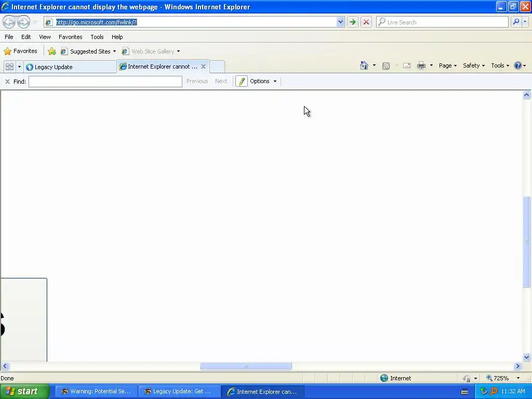Go forward with the Forward arrow button
Image resolution: width=532 pixels, height=399 pixels.
tap(23, 22)
